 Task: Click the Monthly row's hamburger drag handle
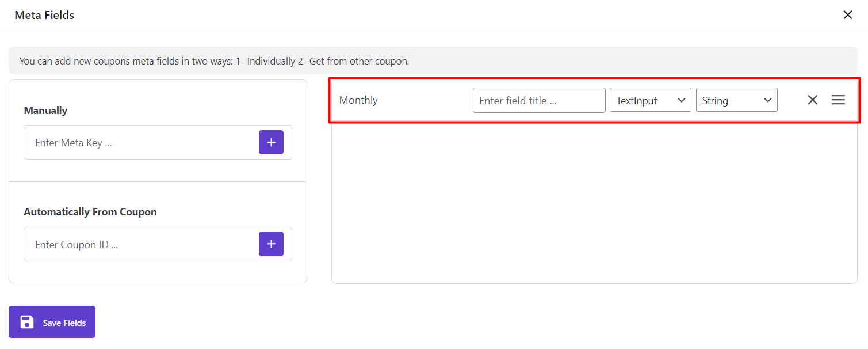point(838,100)
